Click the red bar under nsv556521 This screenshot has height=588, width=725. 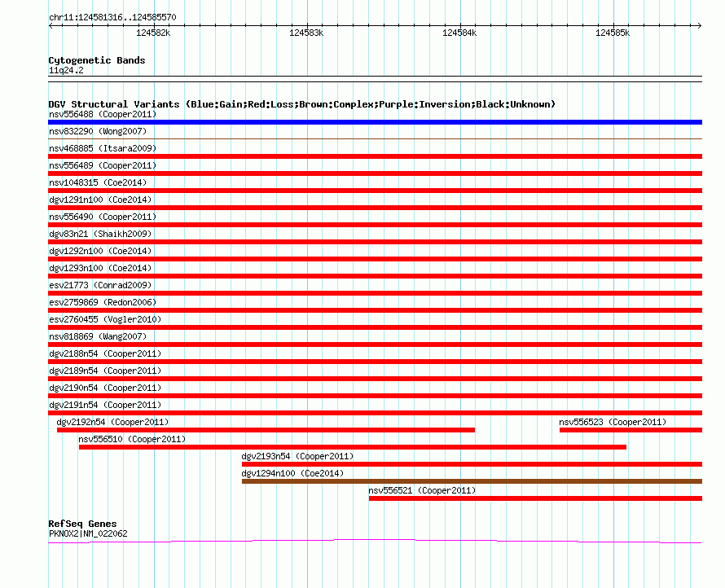point(535,498)
